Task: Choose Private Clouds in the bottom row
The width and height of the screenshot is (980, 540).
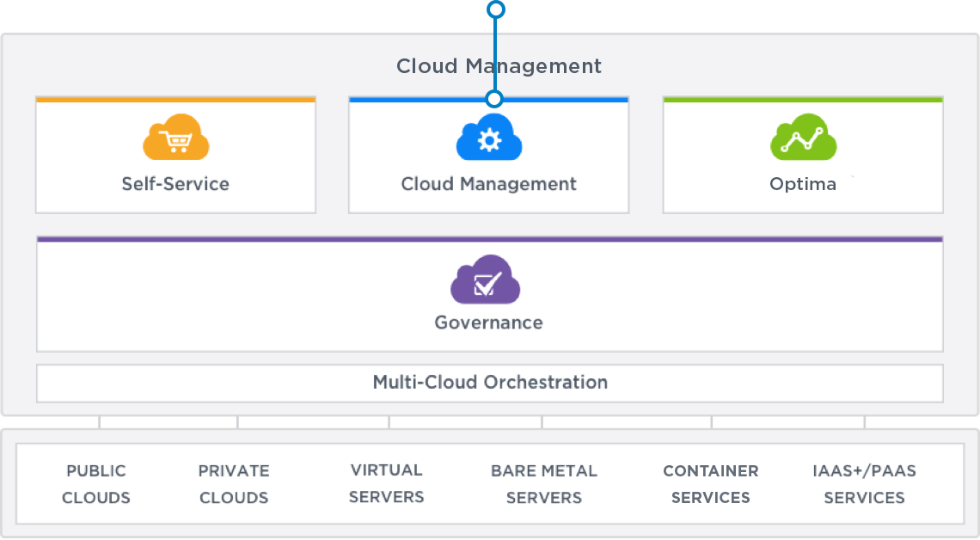Action: pos(234,484)
